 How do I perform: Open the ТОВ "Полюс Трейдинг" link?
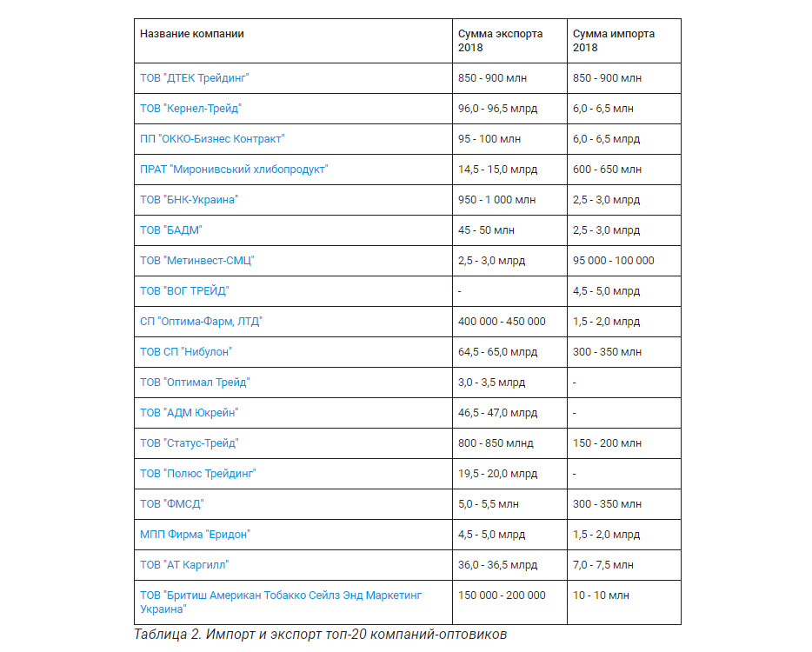198,474
